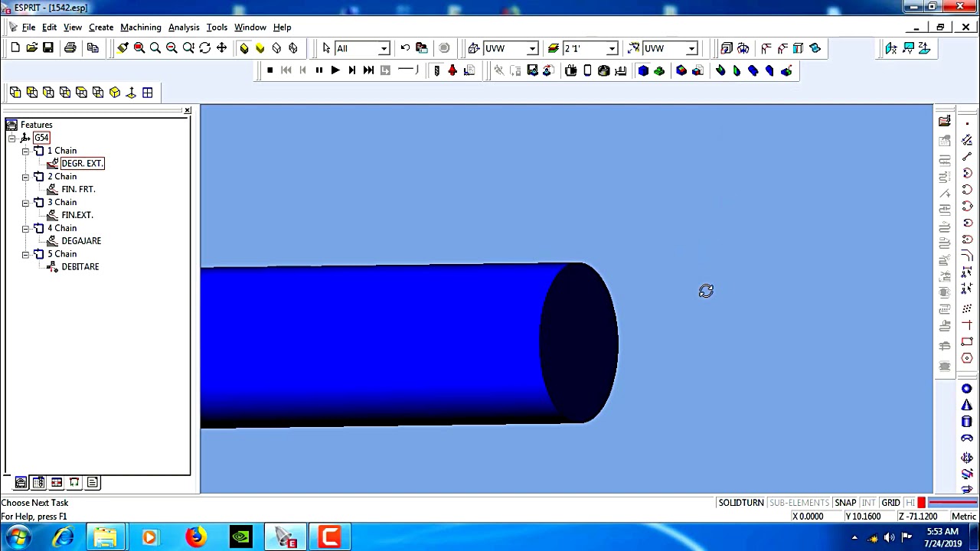Open Firefox from the taskbar

tap(195, 537)
